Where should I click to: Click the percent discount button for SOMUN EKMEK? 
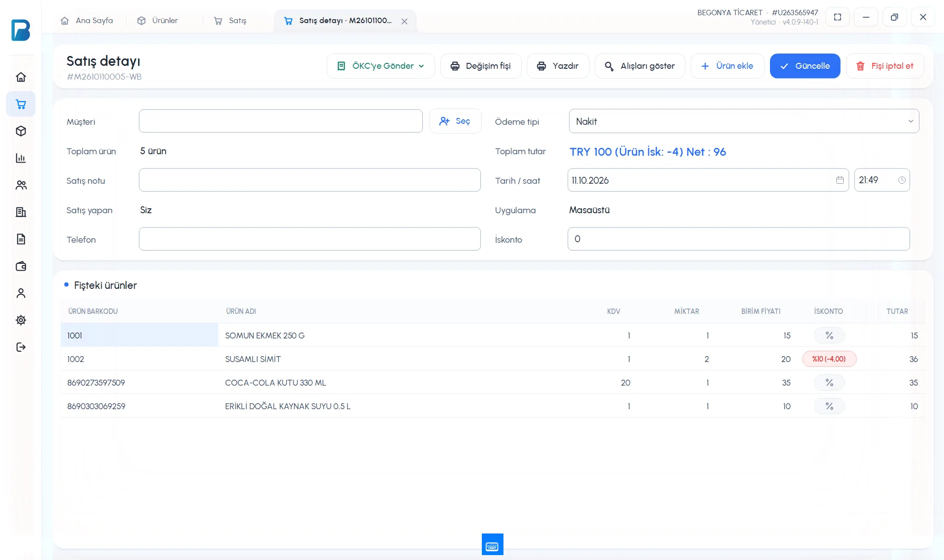tap(829, 336)
